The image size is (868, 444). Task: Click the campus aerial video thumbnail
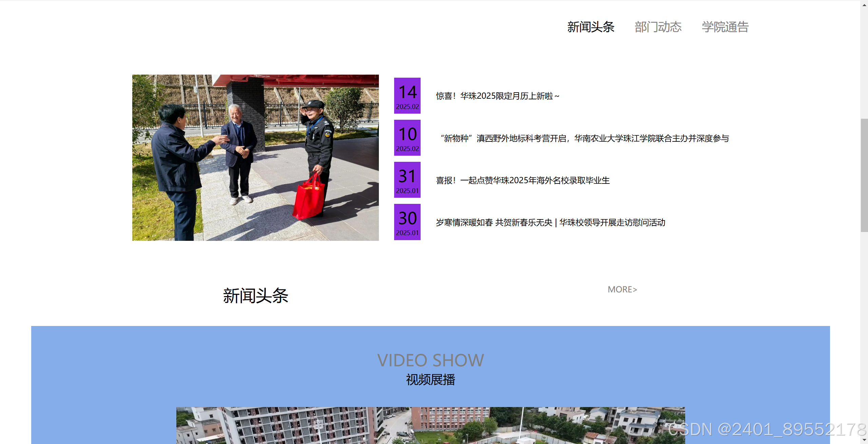click(x=430, y=425)
